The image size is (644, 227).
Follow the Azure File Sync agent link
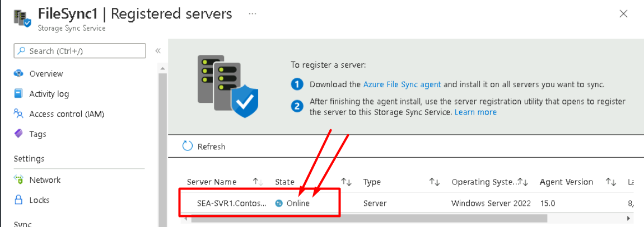(x=402, y=85)
